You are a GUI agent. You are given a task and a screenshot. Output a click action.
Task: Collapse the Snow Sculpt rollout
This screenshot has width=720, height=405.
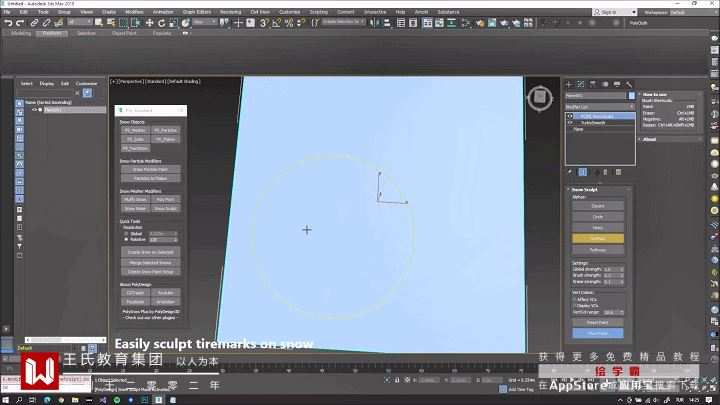(584, 190)
